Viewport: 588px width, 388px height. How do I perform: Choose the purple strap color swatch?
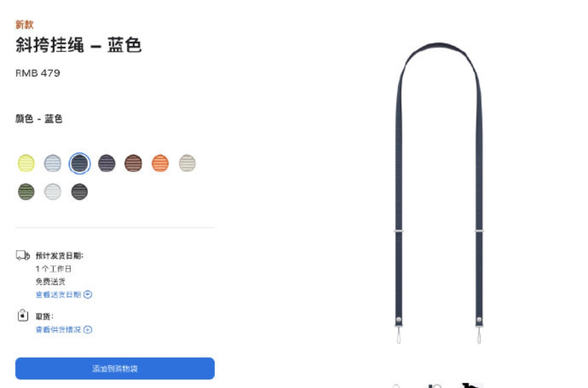coord(107,164)
